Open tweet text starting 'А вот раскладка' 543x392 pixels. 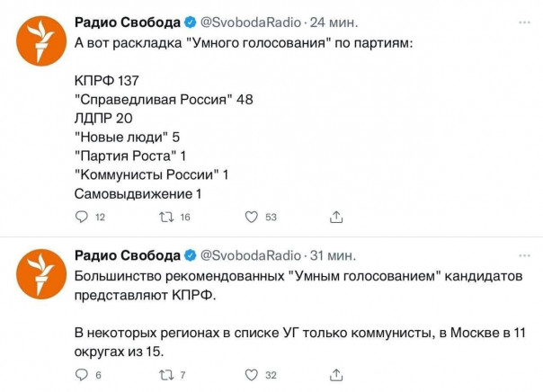click(x=243, y=44)
